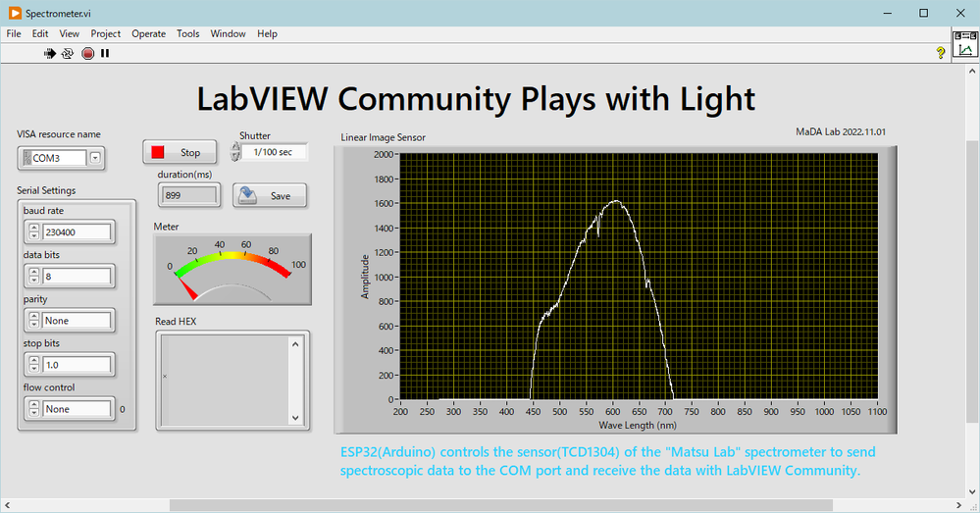Click the Serial Settings label

tap(46, 190)
